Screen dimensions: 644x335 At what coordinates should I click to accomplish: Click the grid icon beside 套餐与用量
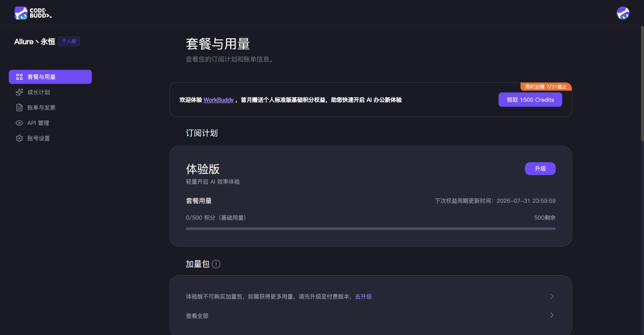(19, 77)
